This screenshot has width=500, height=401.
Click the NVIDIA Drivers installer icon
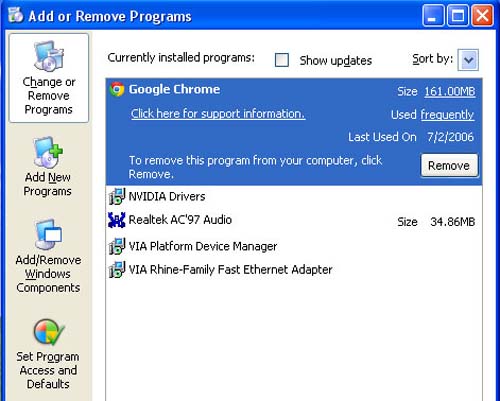click(117, 196)
